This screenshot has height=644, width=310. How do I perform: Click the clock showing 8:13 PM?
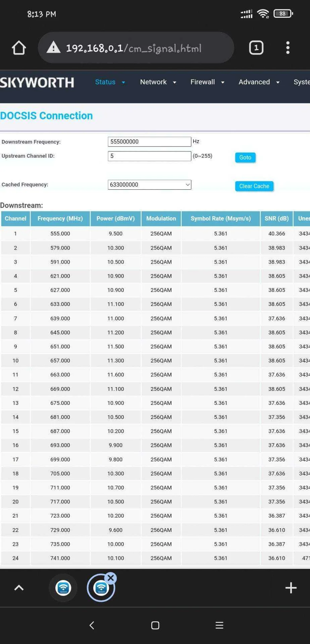[x=42, y=14]
